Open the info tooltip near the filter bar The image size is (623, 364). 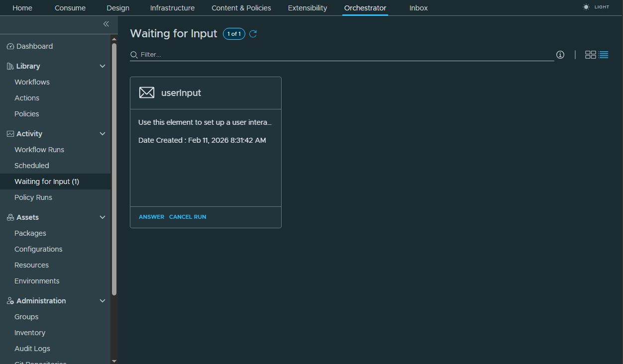560,55
